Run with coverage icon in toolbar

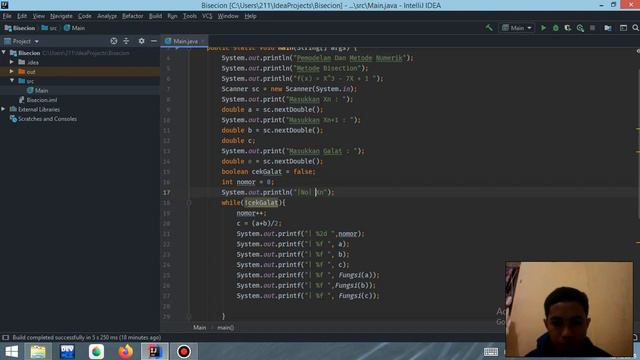click(x=568, y=28)
